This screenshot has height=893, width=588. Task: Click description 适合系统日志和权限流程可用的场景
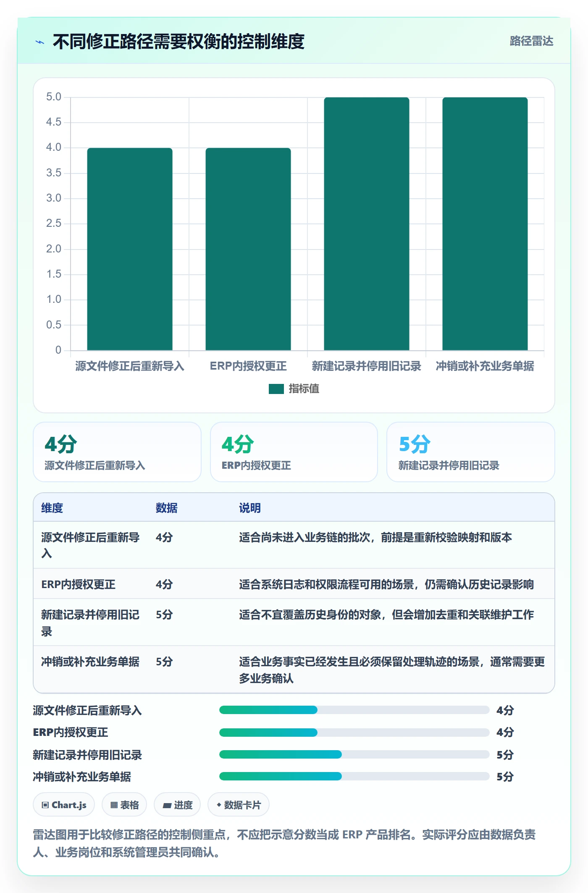tap(386, 584)
